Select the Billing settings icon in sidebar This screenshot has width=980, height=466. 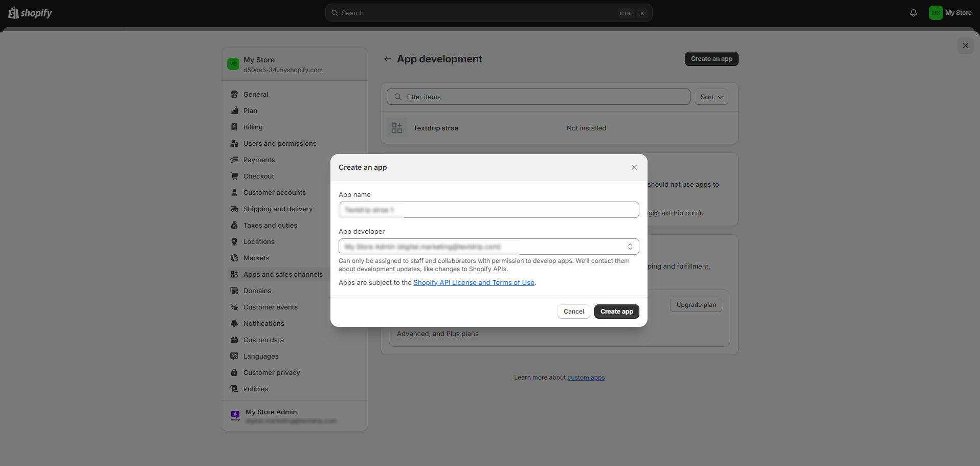(235, 127)
